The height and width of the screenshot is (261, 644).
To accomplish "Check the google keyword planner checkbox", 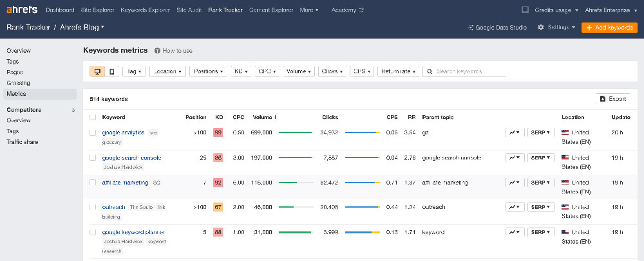I will (x=93, y=232).
